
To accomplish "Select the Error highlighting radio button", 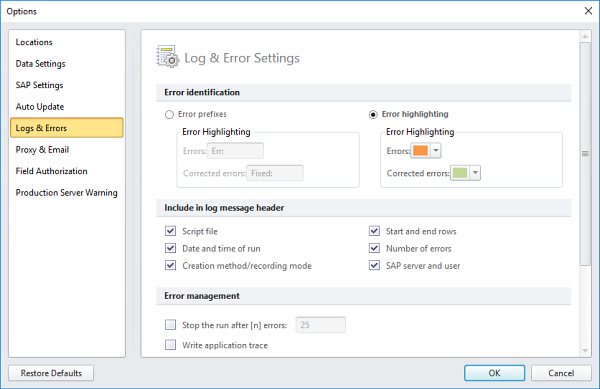I will tap(373, 114).
